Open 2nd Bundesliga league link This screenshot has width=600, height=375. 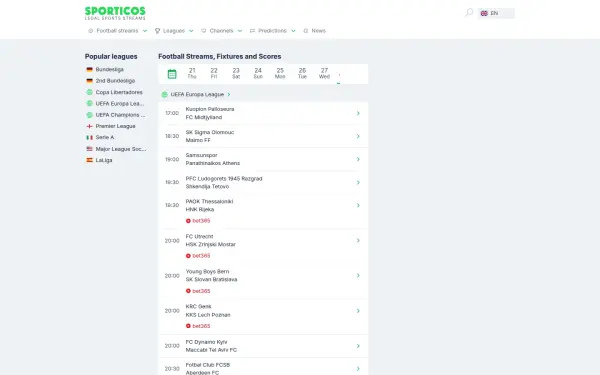click(115, 81)
